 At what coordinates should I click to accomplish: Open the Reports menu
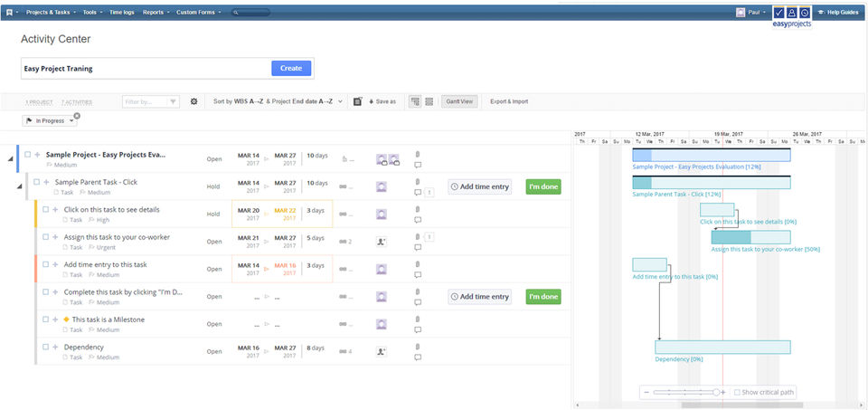(x=156, y=12)
